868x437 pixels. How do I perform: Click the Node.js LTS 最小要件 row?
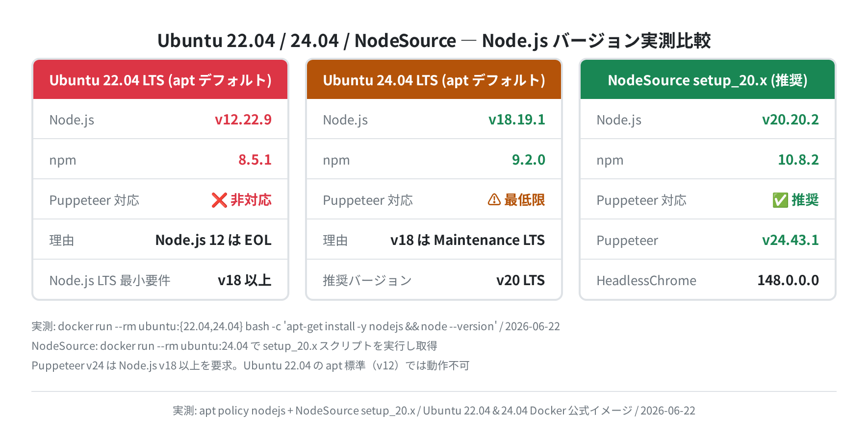click(x=160, y=280)
